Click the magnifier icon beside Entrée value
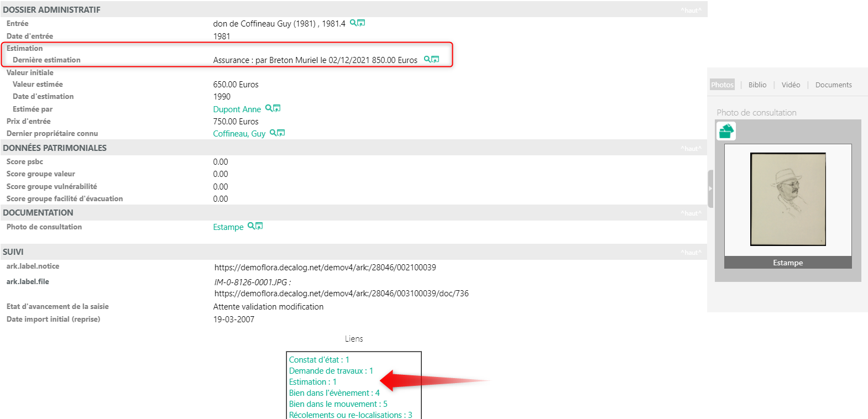Screen dimensions: 868x419 tap(353, 23)
